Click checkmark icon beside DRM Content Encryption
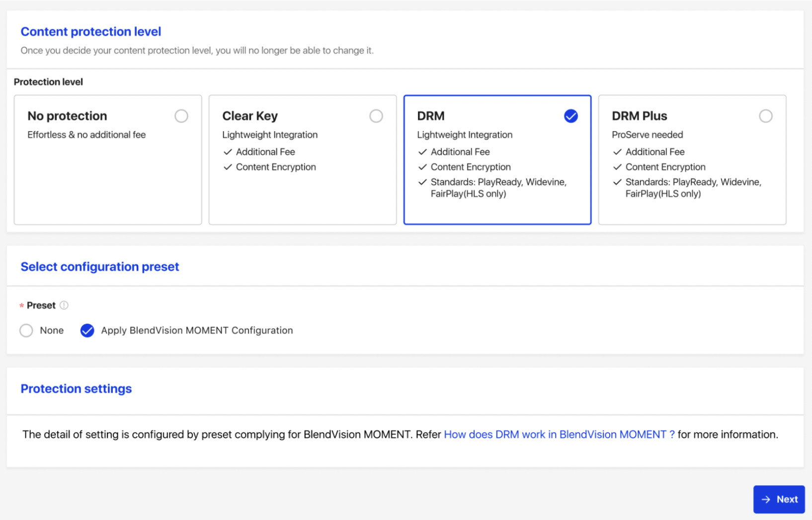 click(422, 167)
